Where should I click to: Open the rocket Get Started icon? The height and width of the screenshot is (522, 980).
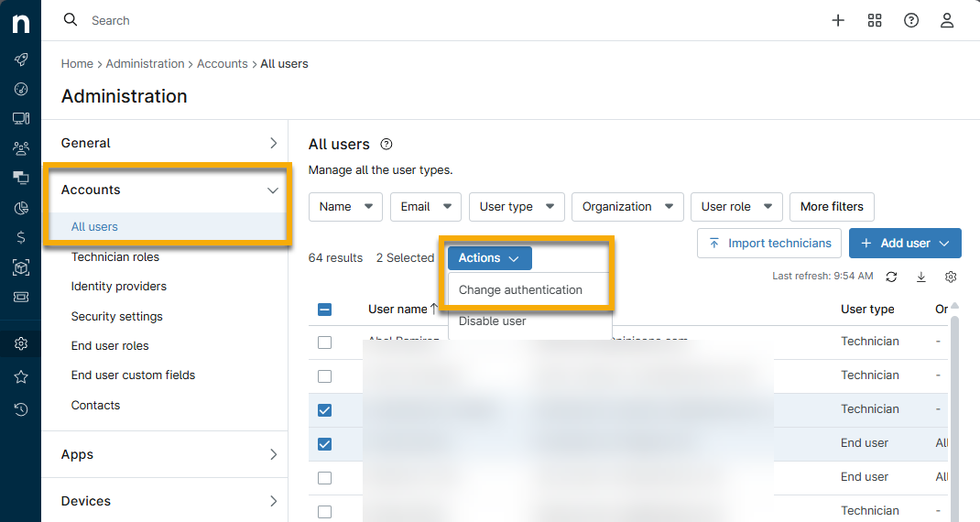[21, 60]
